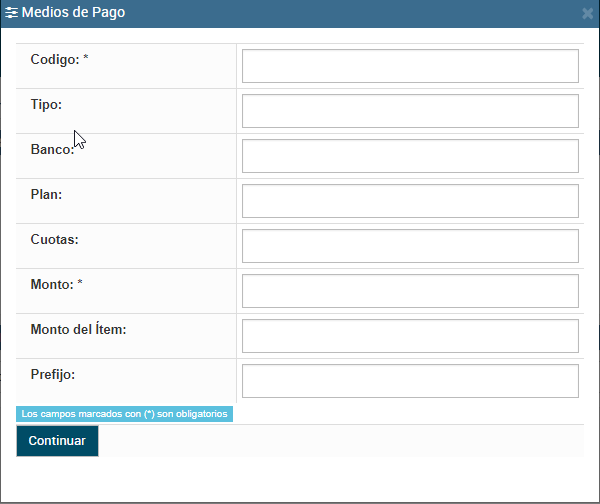Click the Monto del Ítem input
The height and width of the screenshot is (504, 600).
[x=410, y=336]
